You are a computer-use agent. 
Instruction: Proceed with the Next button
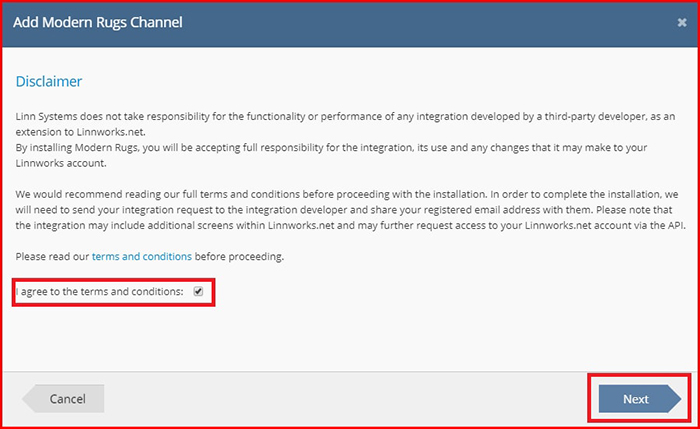click(640, 399)
